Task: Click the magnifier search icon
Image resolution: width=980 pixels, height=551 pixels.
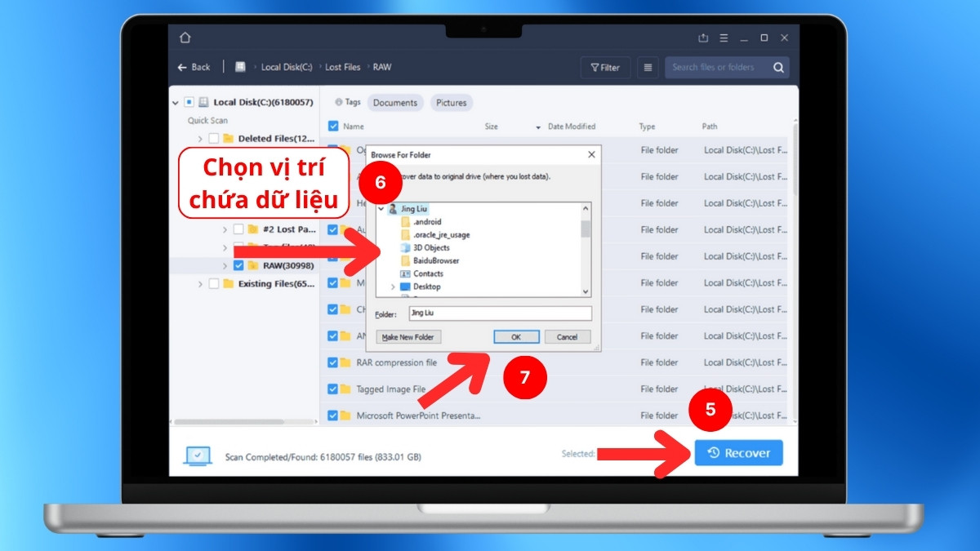Action: [x=779, y=67]
